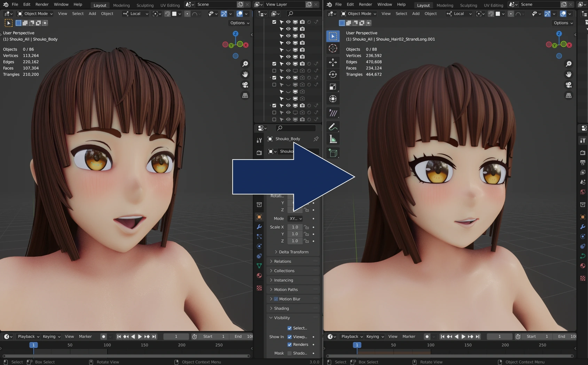Viewport: 588px width, 365px height.
Task: Click the pan hand icon in left viewport
Action: [x=245, y=74]
